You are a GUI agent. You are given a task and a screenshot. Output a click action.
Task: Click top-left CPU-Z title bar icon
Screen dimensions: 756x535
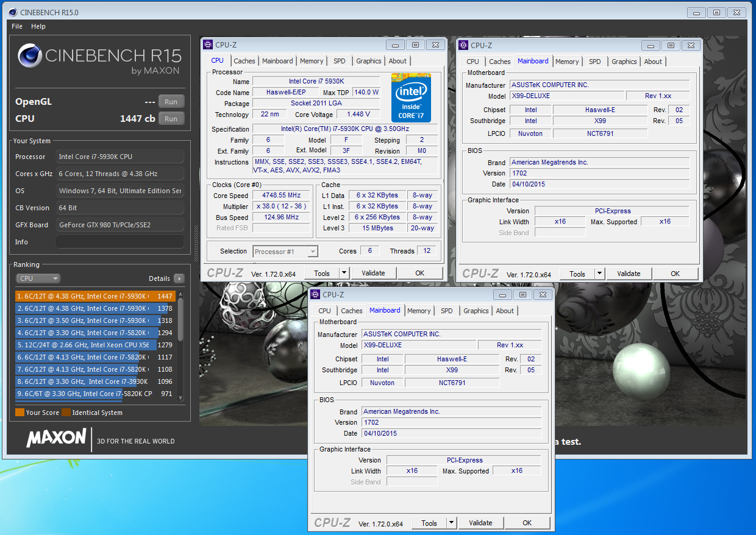click(208, 44)
